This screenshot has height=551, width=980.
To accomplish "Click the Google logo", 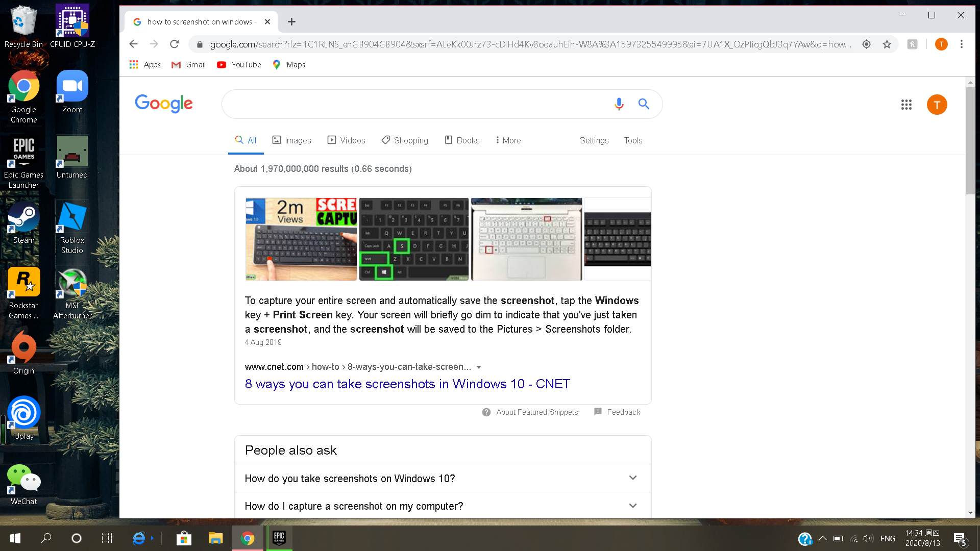I will [164, 104].
